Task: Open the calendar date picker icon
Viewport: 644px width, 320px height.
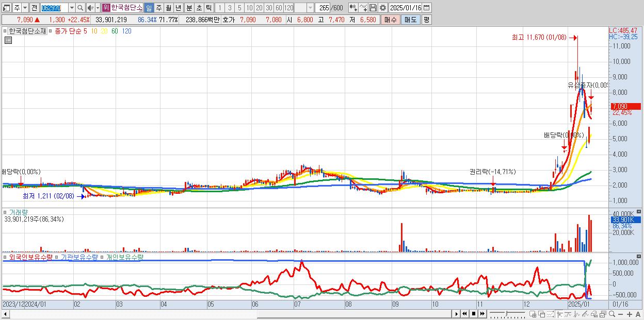Action: 426,8
